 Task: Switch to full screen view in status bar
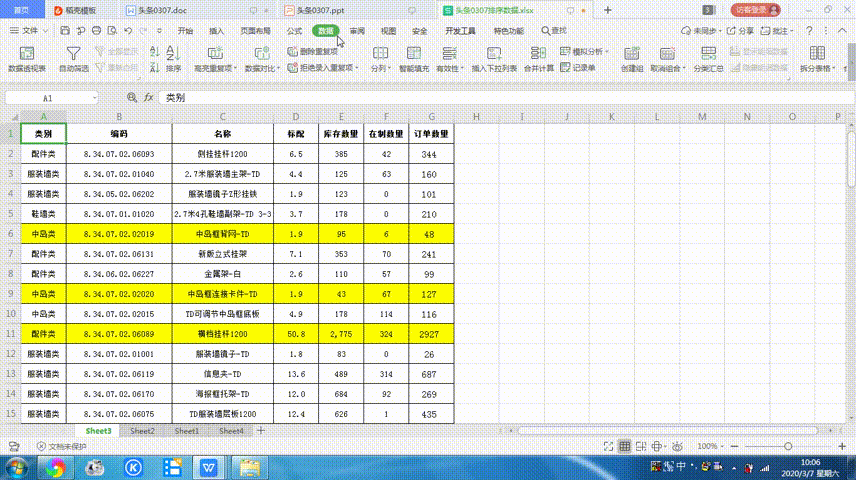pyautogui.click(x=608, y=446)
